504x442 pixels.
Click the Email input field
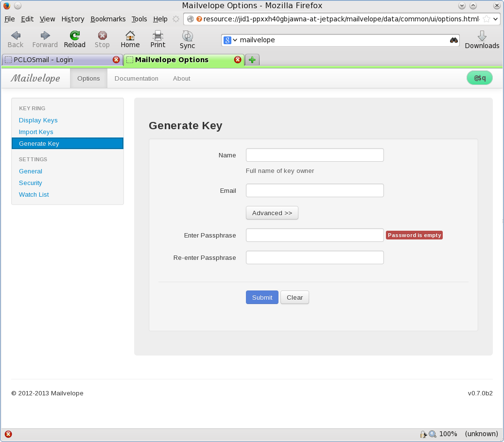point(314,190)
